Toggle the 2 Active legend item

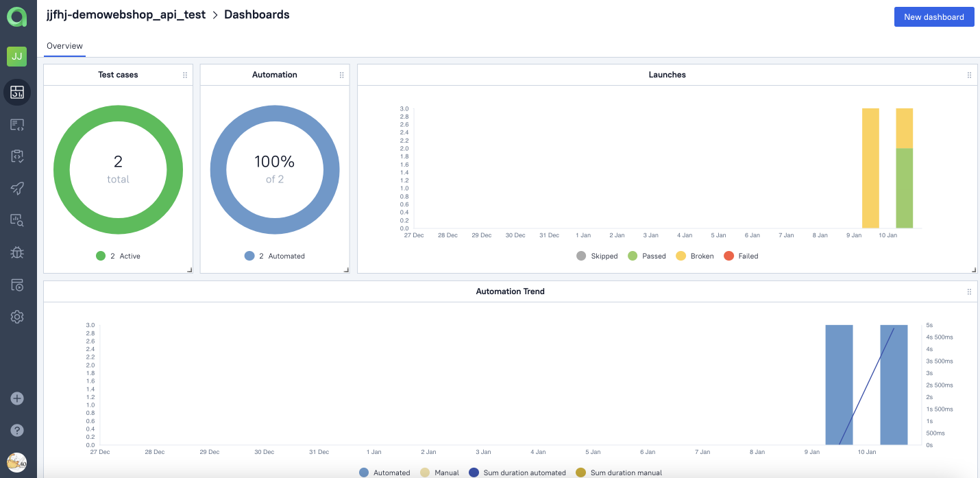118,256
